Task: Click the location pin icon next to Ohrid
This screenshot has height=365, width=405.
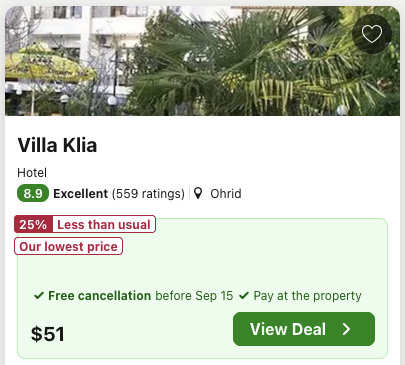Action: point(198,193)
